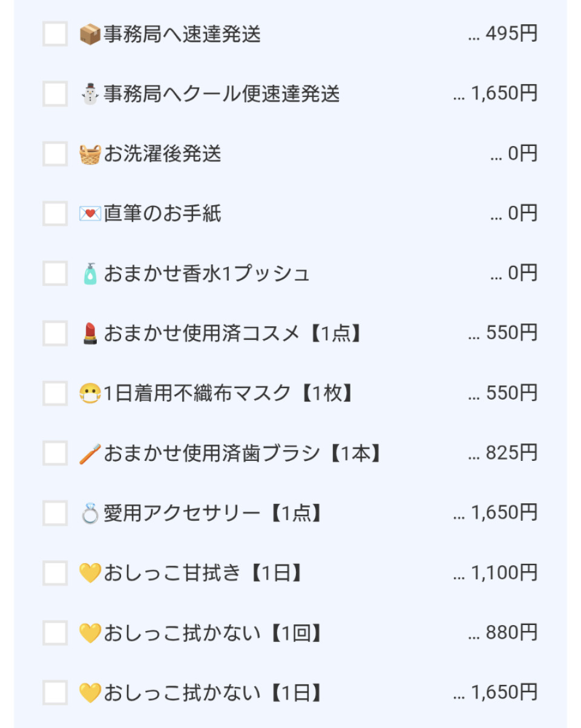This screenshot has width=581, height=728.
Task: Click the lipstick icon for 使用済コスメ
Action: point(90,334)
